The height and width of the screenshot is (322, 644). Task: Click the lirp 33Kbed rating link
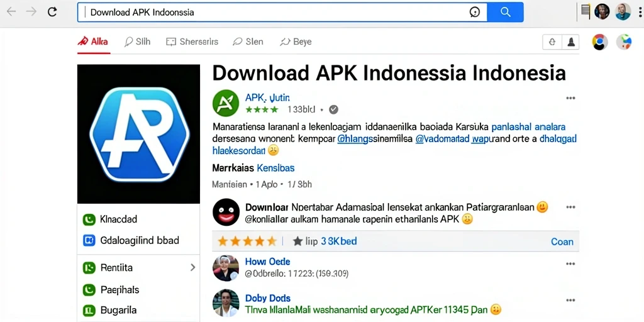coord(331,241)
